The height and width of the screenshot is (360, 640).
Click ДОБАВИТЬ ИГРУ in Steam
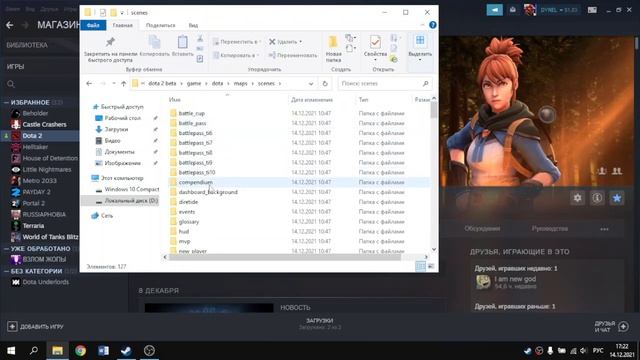pyautogui.click(x=36, y=327)
